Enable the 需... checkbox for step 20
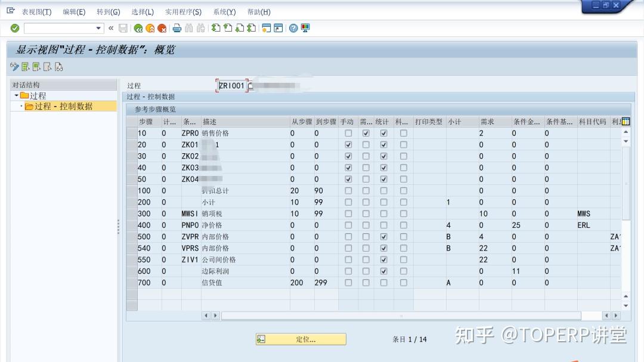 [x=366, y=144]
